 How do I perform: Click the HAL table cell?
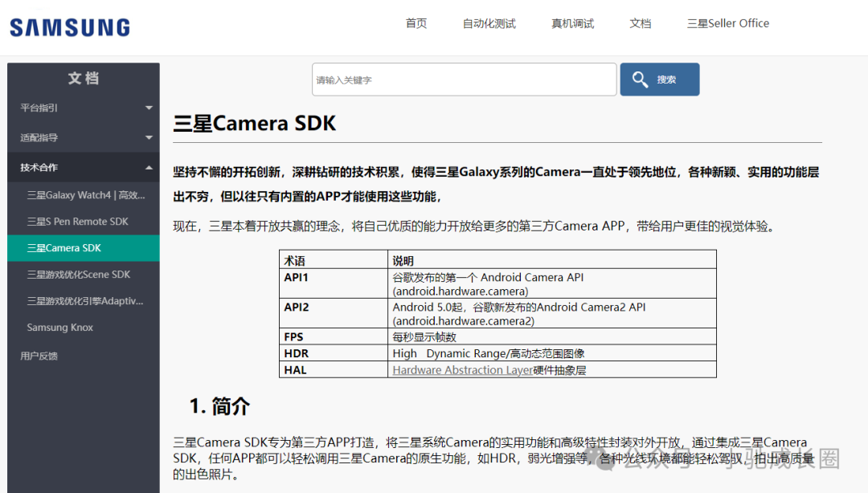(334, 369)
